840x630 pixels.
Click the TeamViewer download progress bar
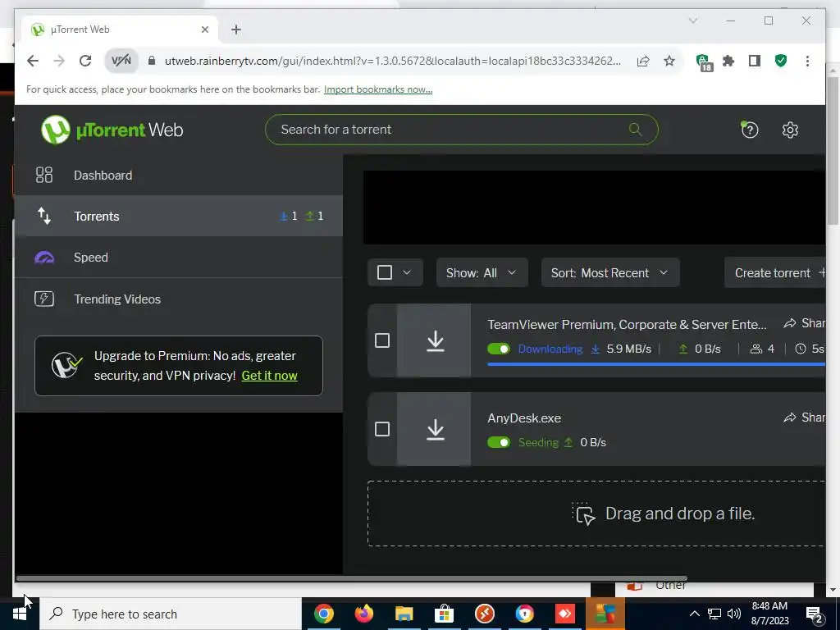(x=656, y=364)
